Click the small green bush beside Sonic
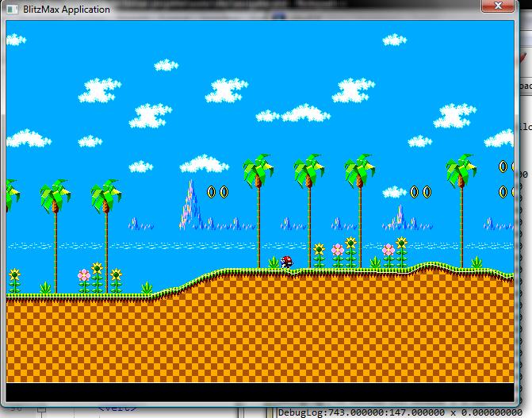 pos(274,262)
